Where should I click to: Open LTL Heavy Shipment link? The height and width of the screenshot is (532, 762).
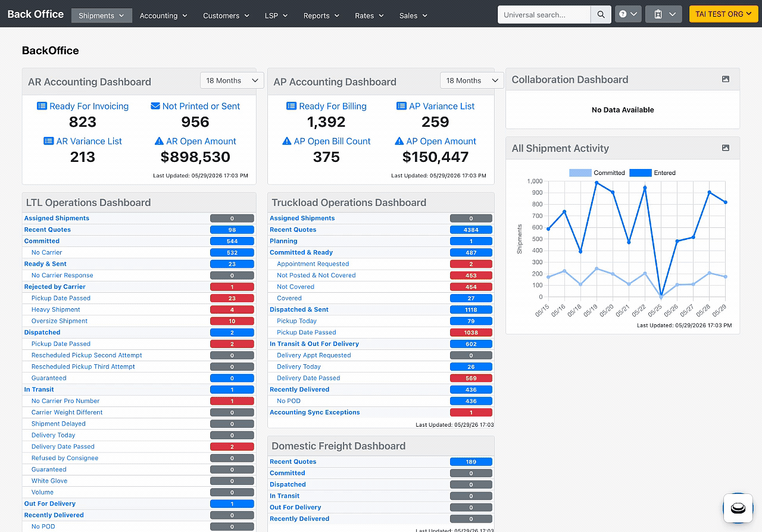56,309
